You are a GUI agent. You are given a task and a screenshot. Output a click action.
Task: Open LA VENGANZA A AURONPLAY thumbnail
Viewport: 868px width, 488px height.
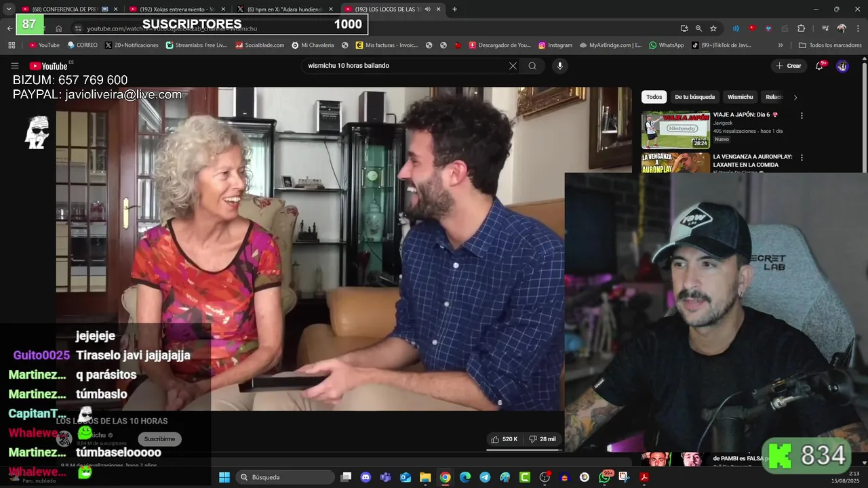point(675,163)
